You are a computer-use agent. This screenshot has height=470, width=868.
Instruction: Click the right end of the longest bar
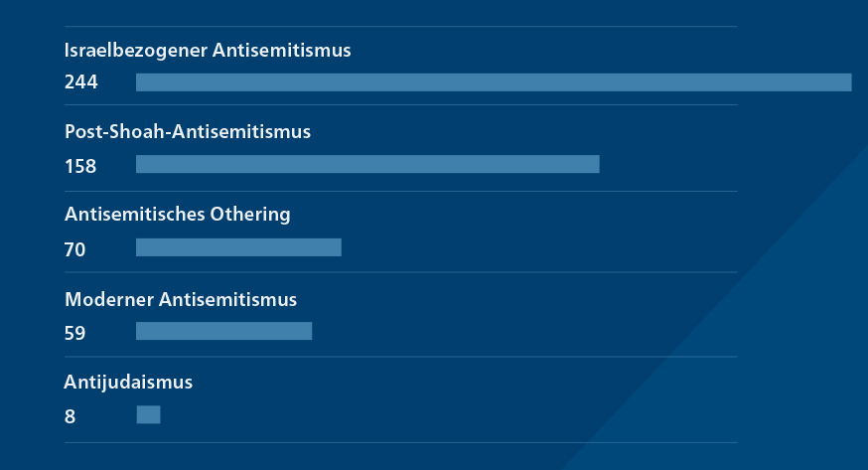848,82
